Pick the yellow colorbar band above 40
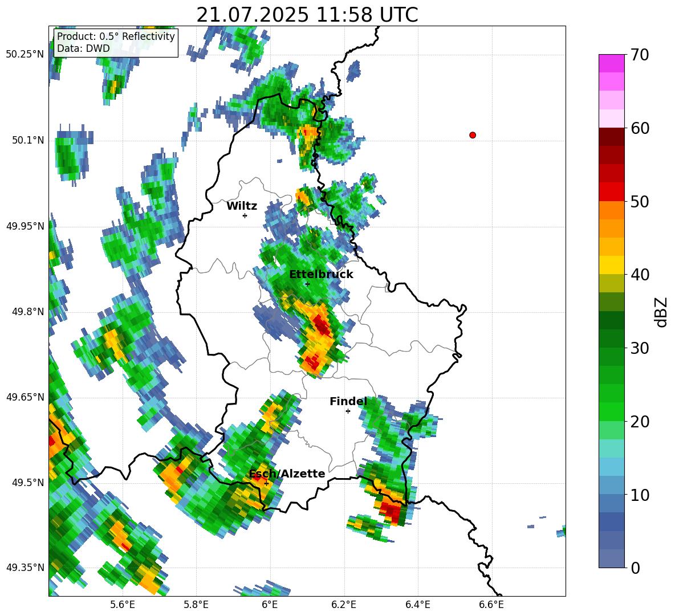The image size is (675, 616). (611, 265)
